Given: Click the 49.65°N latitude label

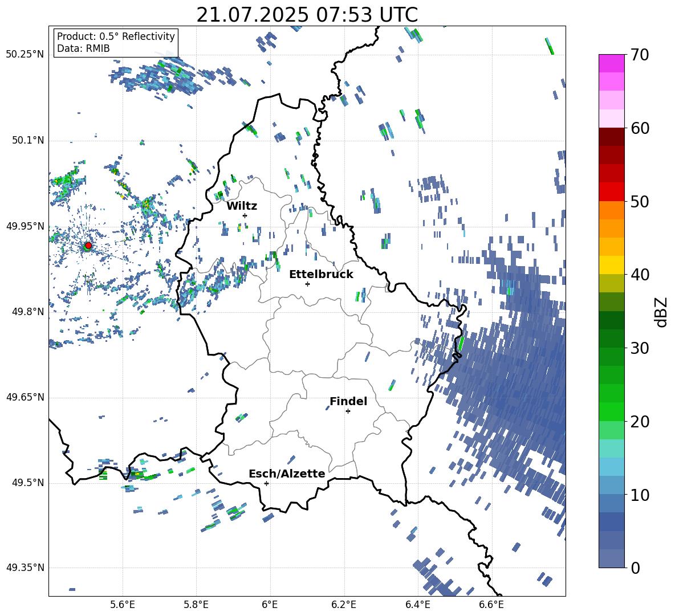Looking at the screenshot, I should [25, 397].
